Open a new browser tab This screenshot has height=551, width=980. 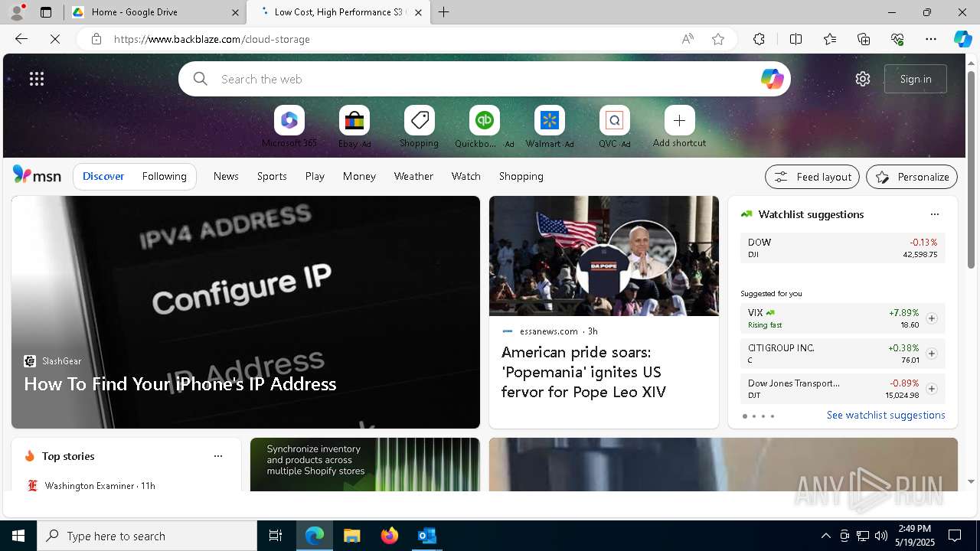pos(444,12)
